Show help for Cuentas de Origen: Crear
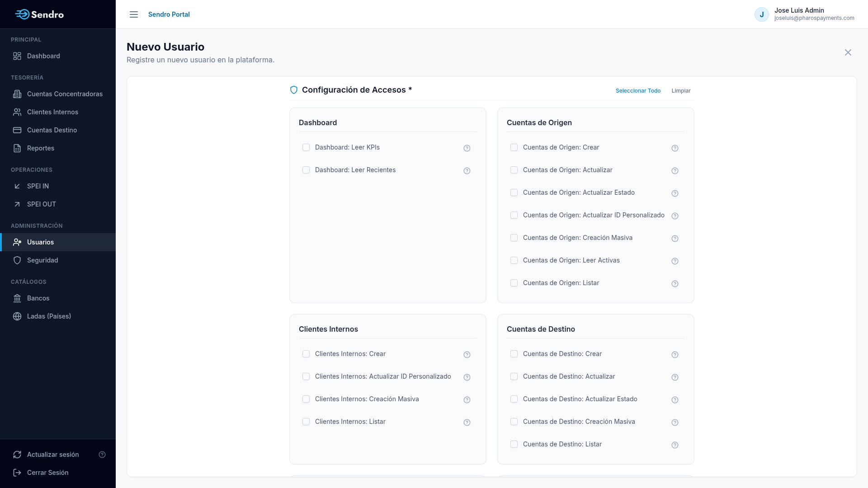The height and width of the screenshot is (488, 868). coord(675,148)
